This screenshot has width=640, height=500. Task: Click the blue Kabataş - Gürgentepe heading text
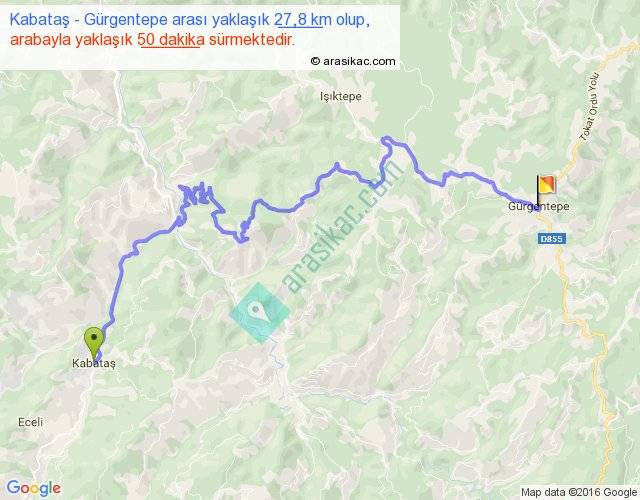[189, 19]
